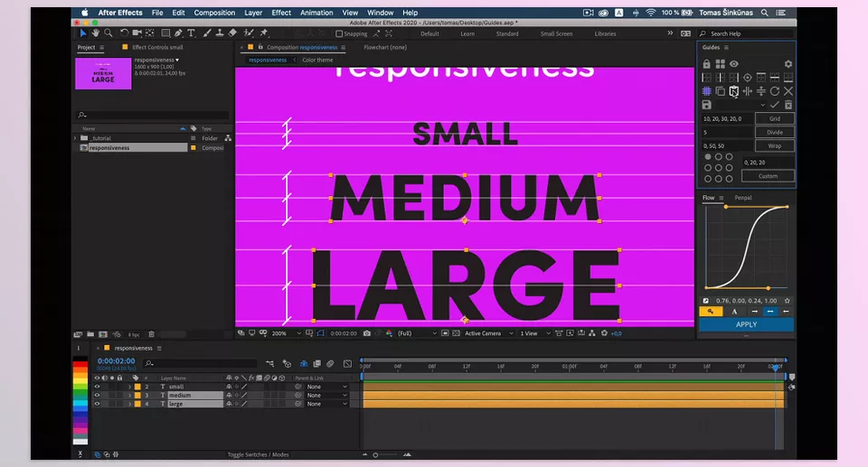Toggle the composition lock icon in viewer tab

tap(260, 47)
